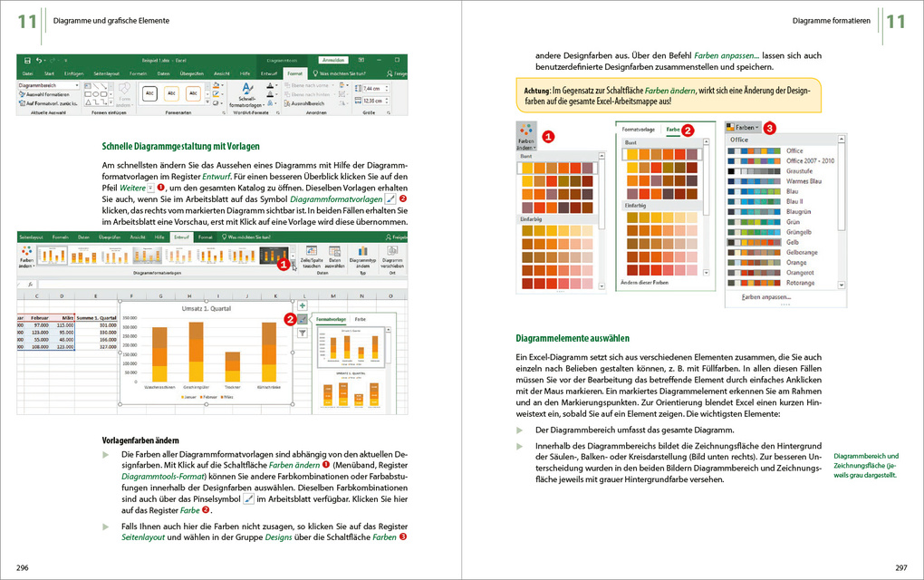Click the green plus chart elements button
Image resolution: width=924 pixels, height=580 pixels.
pyautogui.click(x=303, y=305)
